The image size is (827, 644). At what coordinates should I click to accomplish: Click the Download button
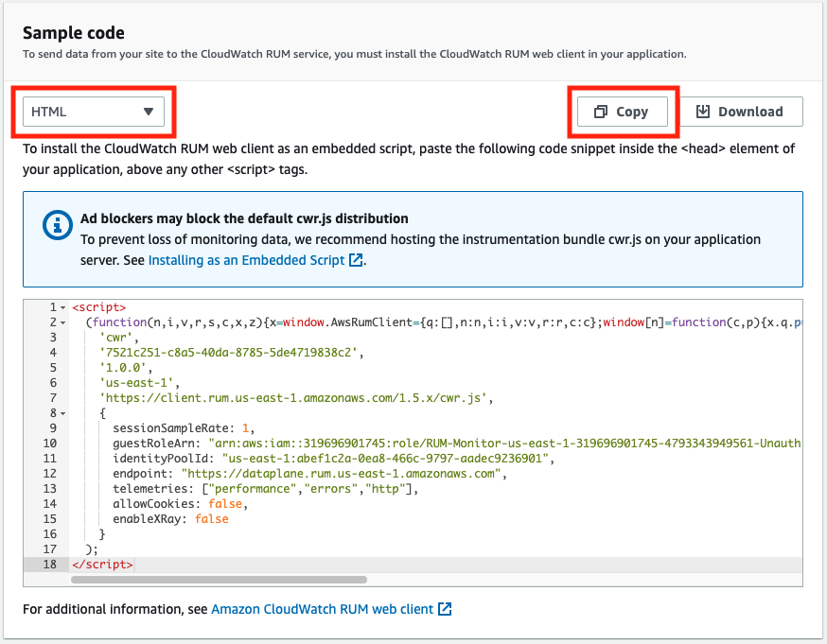[741, 112]
